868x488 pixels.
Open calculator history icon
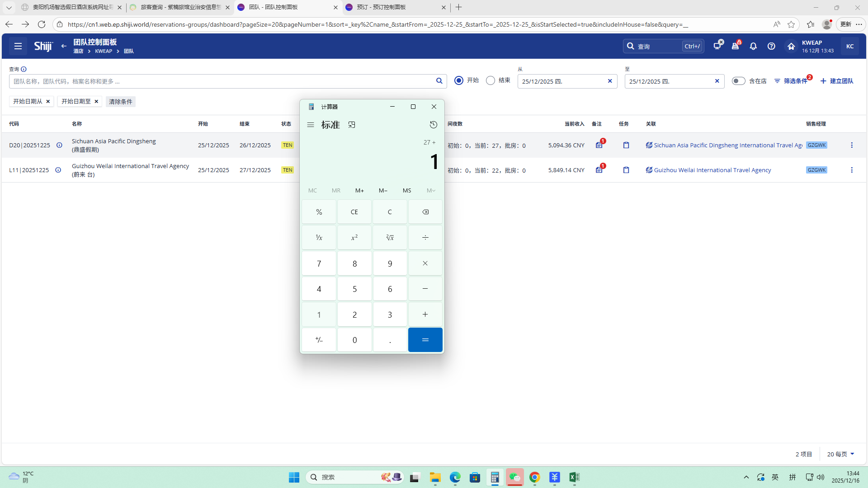tap(433, 125)
